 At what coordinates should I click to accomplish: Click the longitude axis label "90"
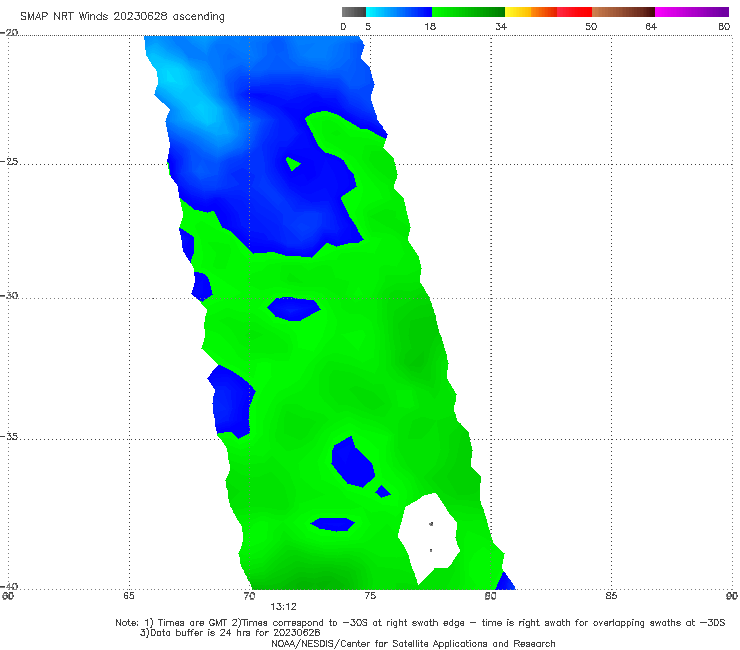[x=732, y=596]
